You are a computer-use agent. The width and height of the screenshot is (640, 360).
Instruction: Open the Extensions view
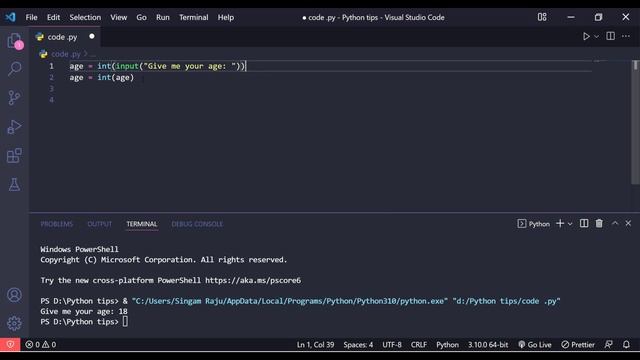click(x=14, y=156)
